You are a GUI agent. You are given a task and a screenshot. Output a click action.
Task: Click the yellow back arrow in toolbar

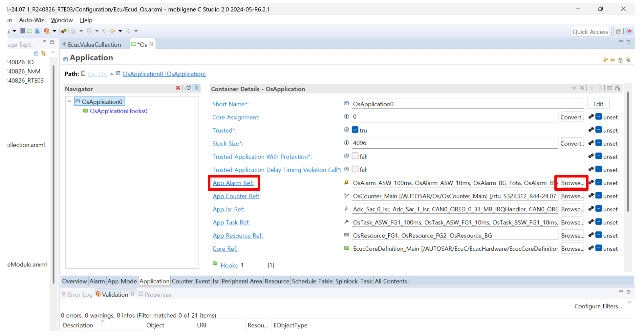(113, 31)
